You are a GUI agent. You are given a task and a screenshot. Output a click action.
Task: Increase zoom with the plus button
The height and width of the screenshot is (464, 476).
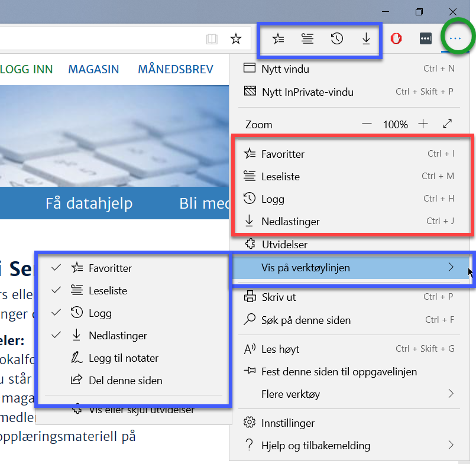(423, 124)
